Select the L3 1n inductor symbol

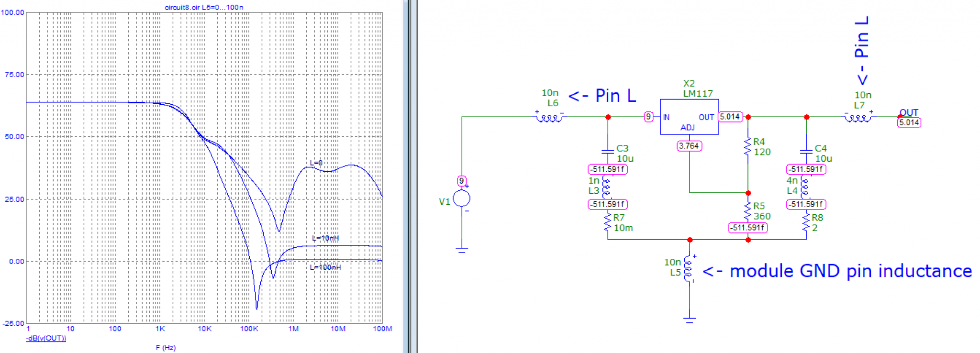tap(606, 187)
